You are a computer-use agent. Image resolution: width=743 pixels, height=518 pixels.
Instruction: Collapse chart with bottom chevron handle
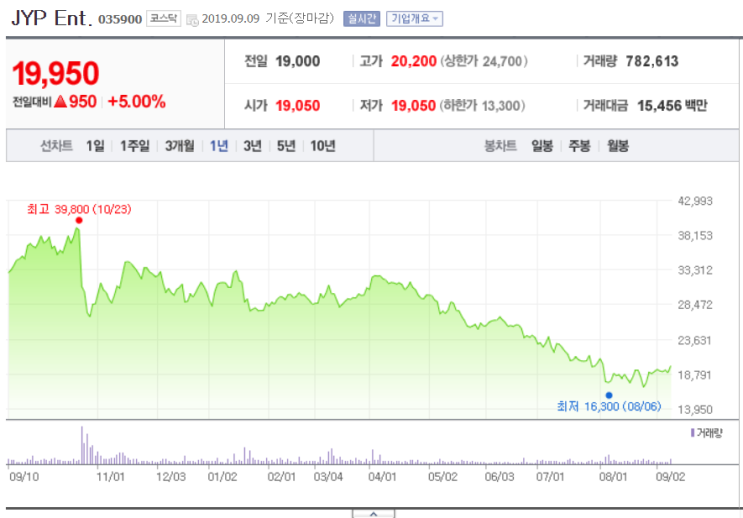click(373, 514)
